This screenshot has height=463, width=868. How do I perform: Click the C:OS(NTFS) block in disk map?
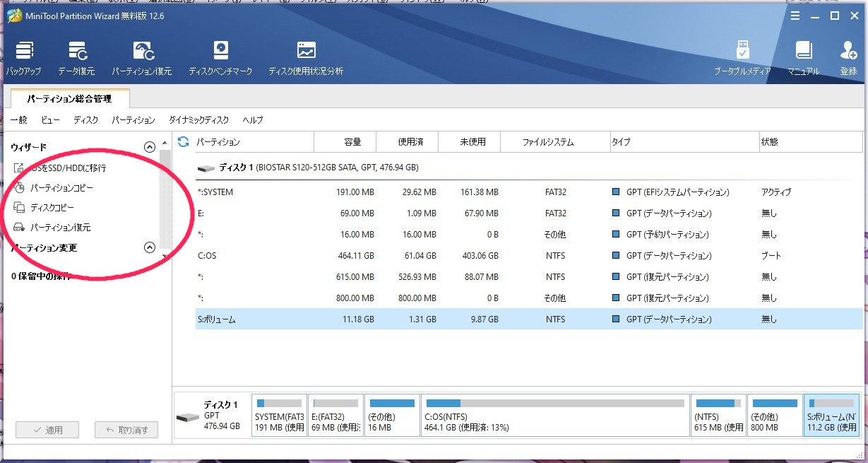point(554,414)
